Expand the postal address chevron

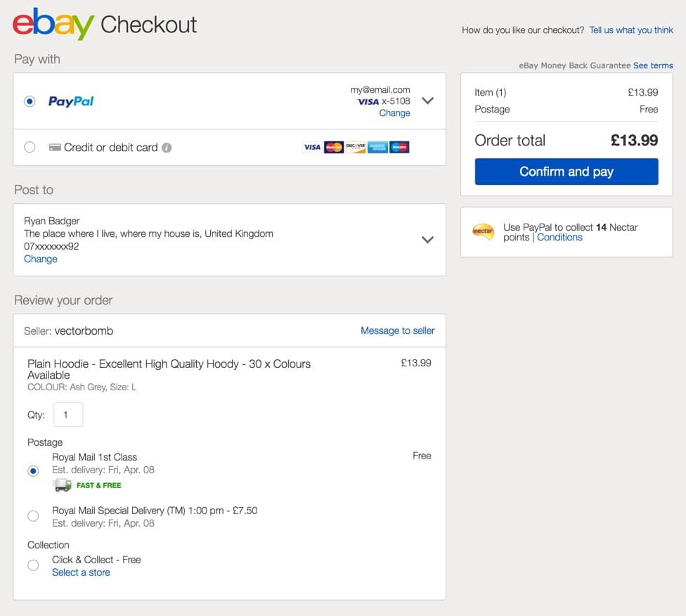pos(427,240)
